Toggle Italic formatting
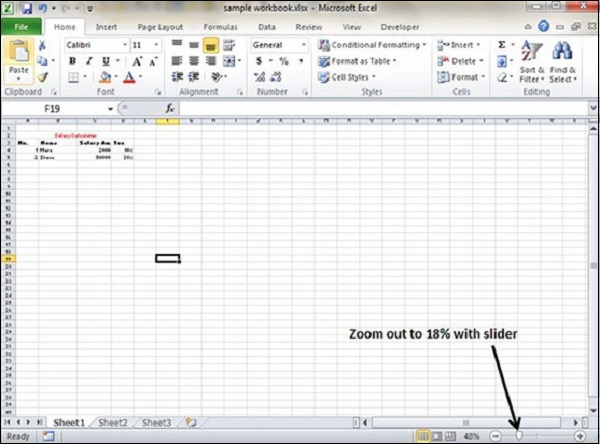 click(89, 61)
